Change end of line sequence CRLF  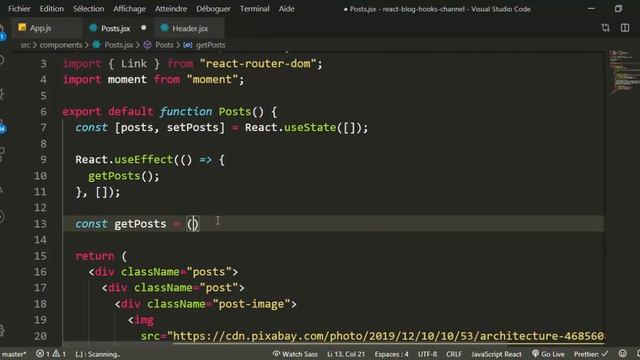tap(454, 354)
